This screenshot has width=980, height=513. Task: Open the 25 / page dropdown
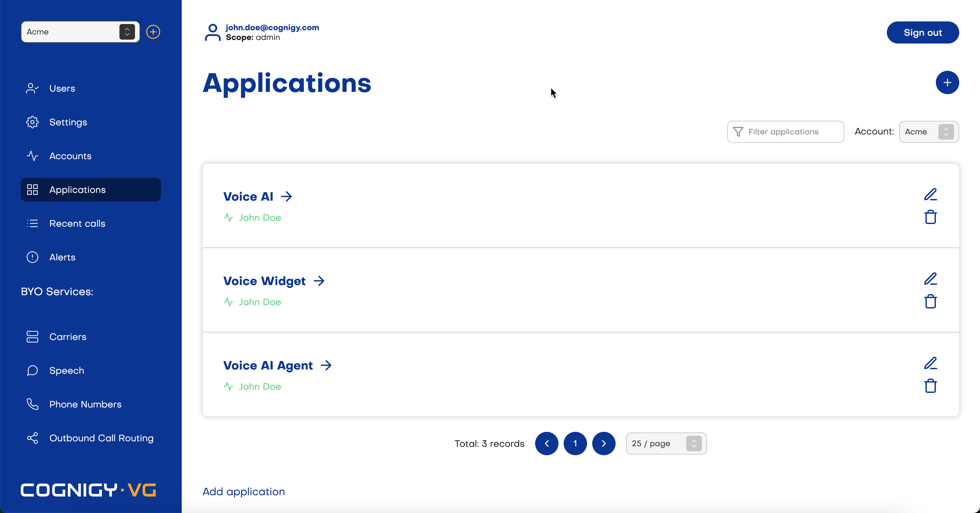pyautogui.click(x=666, y=444)
